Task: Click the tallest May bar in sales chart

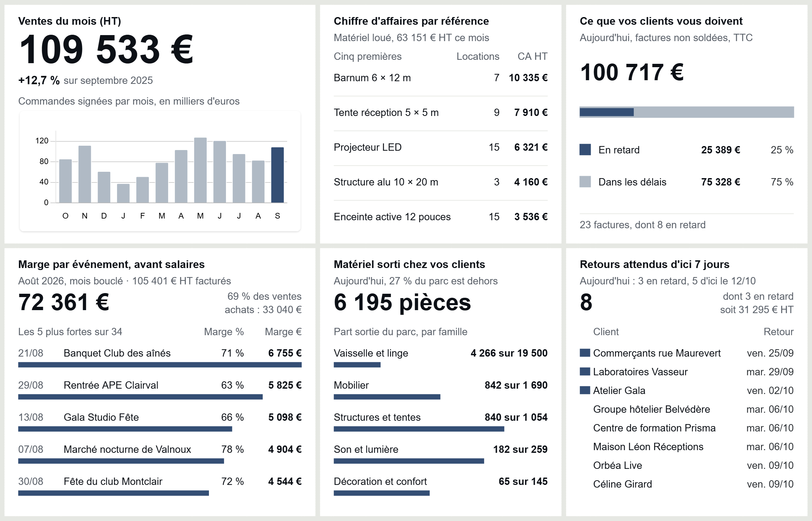Action: (200, 170)
